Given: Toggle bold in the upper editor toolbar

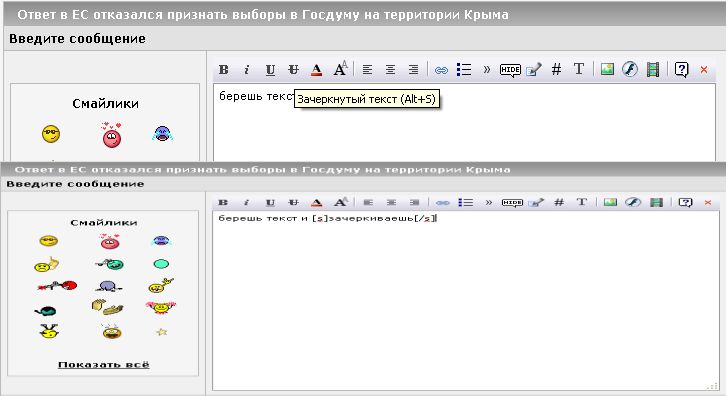Looking at the screenshot, I should (224, 69).
